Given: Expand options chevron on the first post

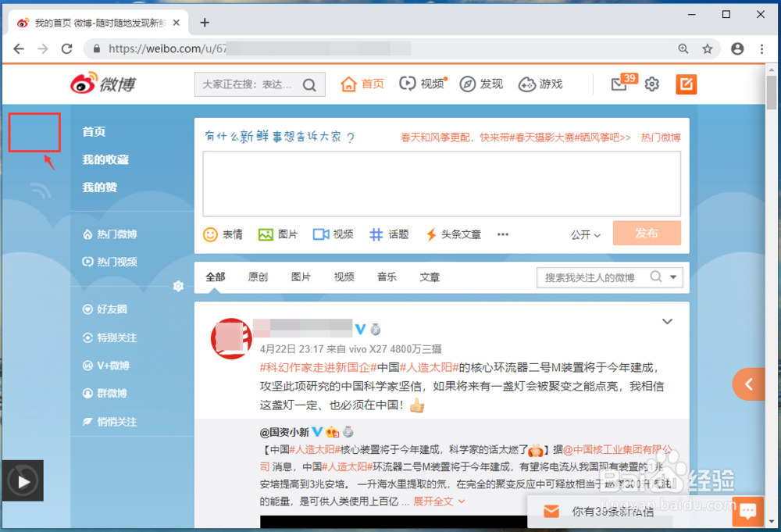Looking at the screenshot, I should point(667,321).
